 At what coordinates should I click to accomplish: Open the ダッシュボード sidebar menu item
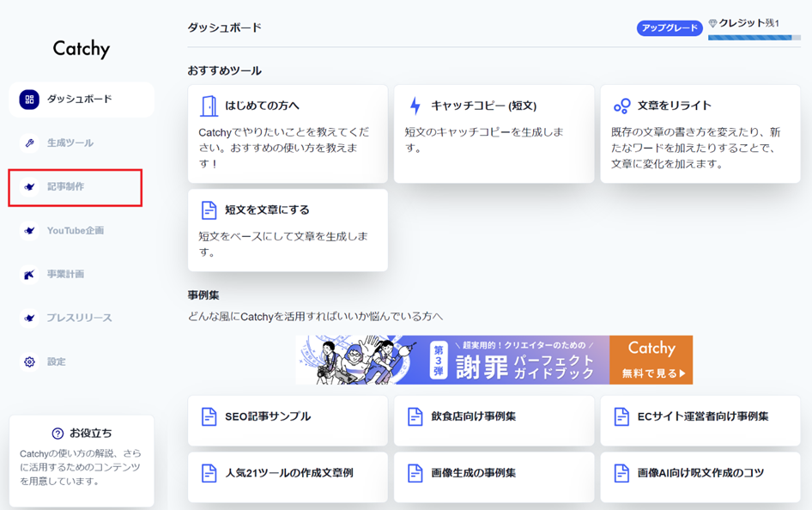coord(82,100)
